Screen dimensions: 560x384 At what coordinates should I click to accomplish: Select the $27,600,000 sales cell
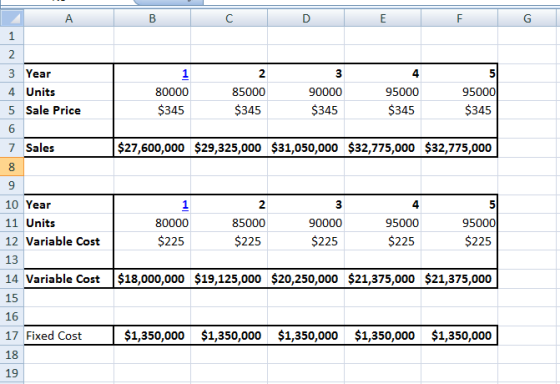coord(152,148)
